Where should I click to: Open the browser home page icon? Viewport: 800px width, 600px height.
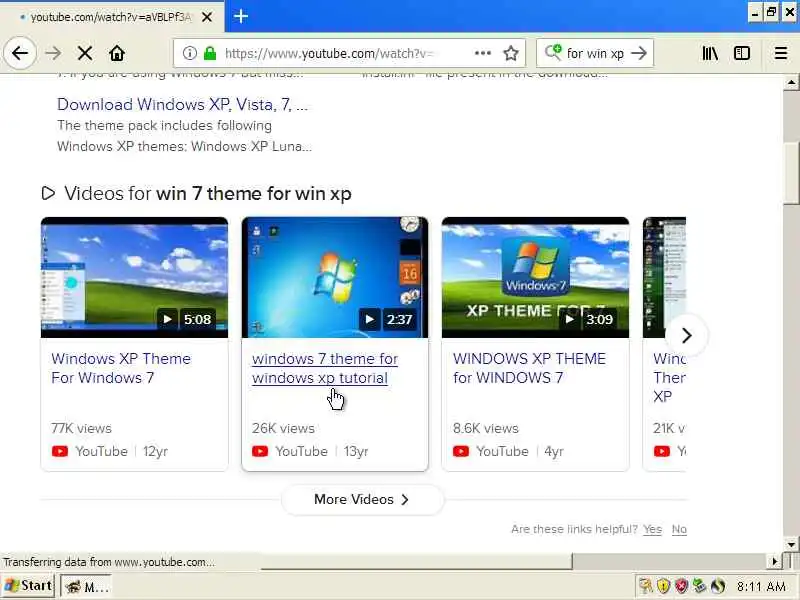(117, 53)
